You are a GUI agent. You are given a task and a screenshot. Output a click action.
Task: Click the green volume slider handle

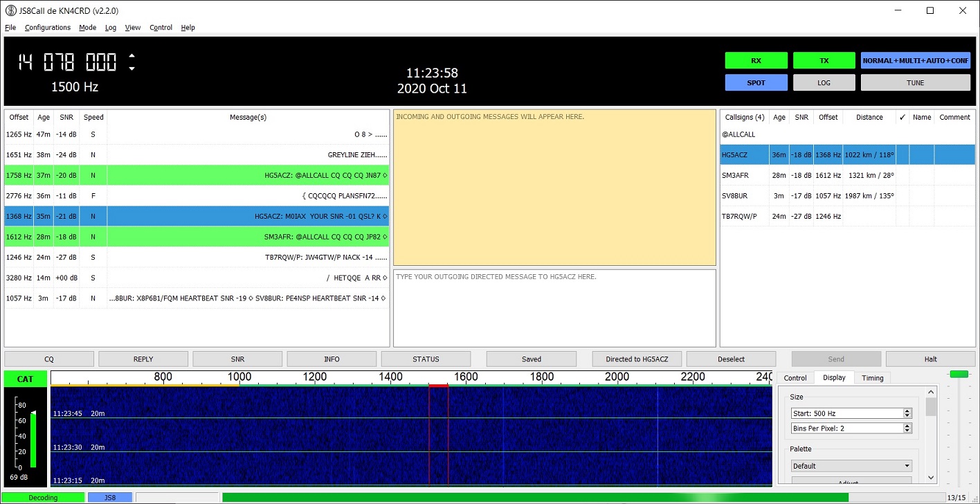pos(959,374)
